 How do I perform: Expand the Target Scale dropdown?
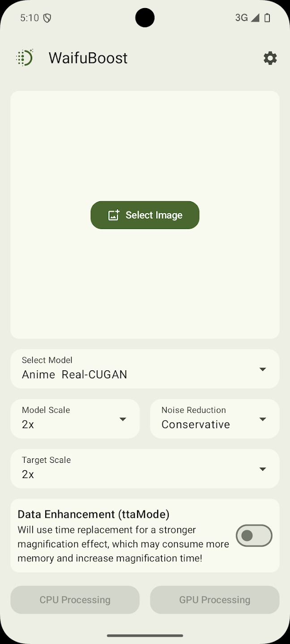[145, 469]
